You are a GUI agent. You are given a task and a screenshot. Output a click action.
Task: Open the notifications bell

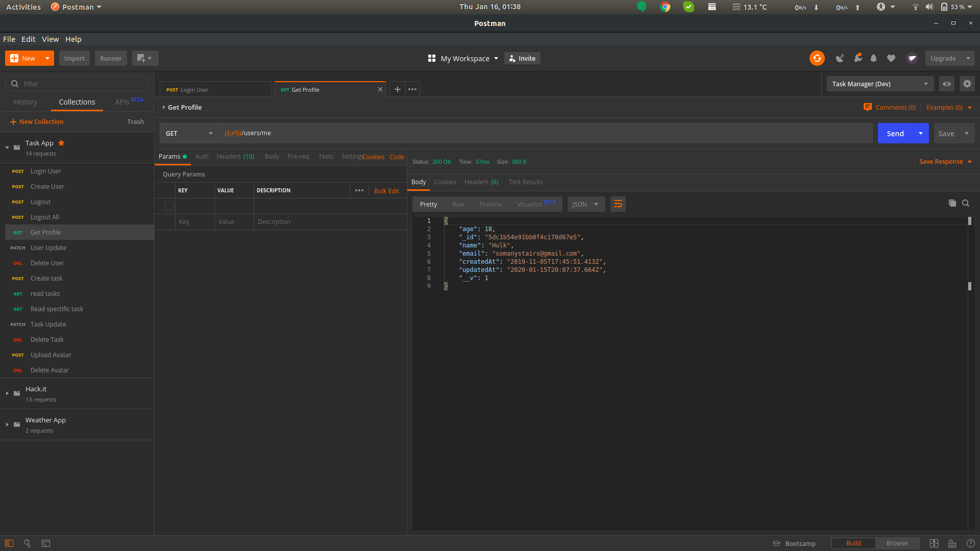click(873, 58)
